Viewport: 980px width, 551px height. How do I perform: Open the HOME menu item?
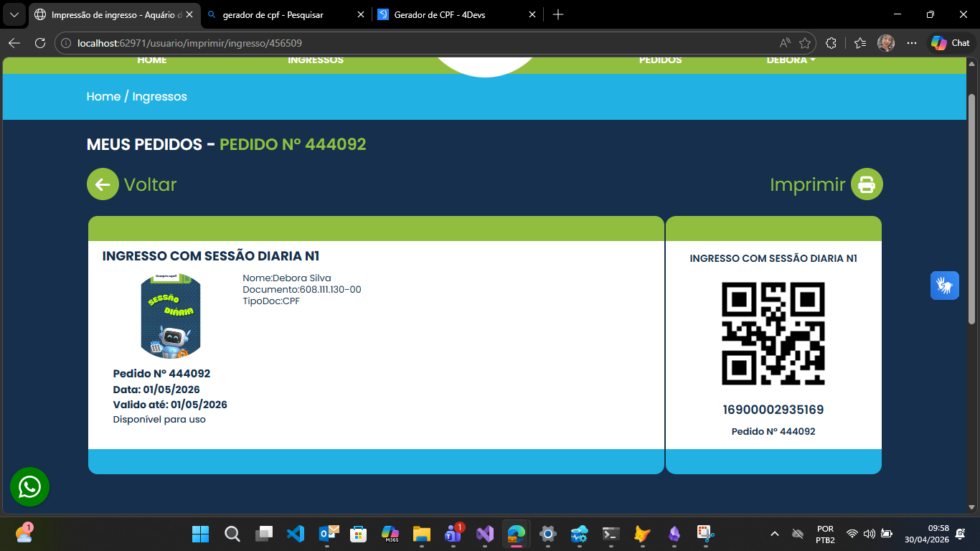tap(152, 60)
